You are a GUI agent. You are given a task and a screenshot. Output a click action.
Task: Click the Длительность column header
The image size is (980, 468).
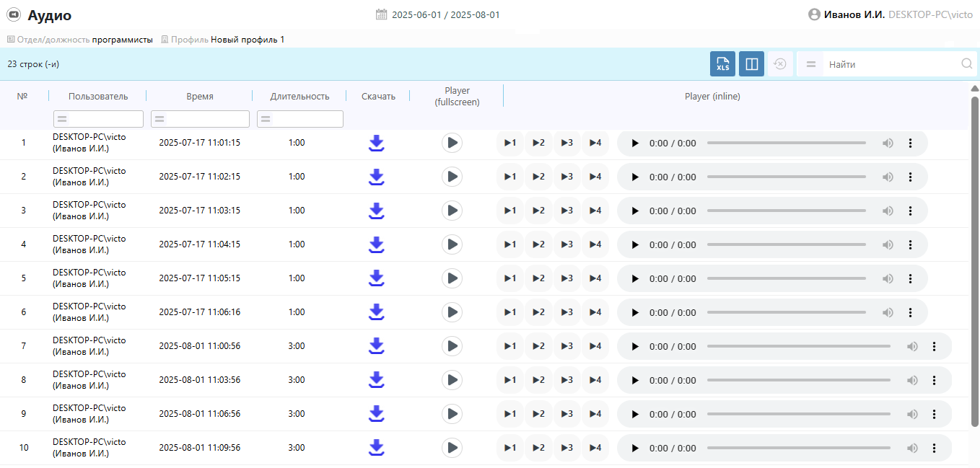click(299, 97)
